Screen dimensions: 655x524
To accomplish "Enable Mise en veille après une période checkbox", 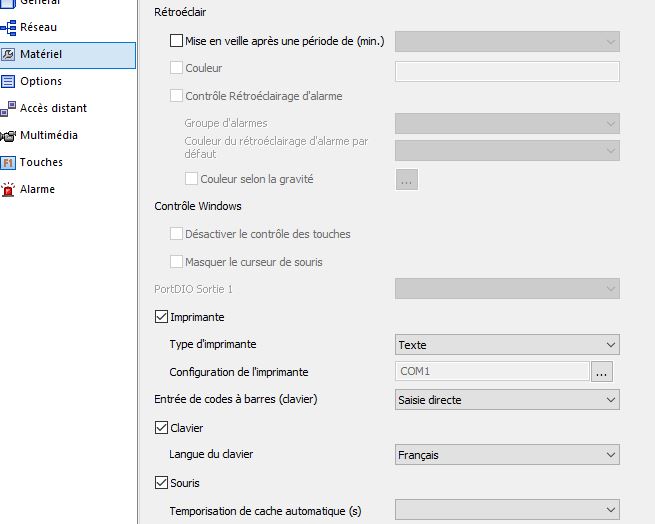I will pos(177,41).
